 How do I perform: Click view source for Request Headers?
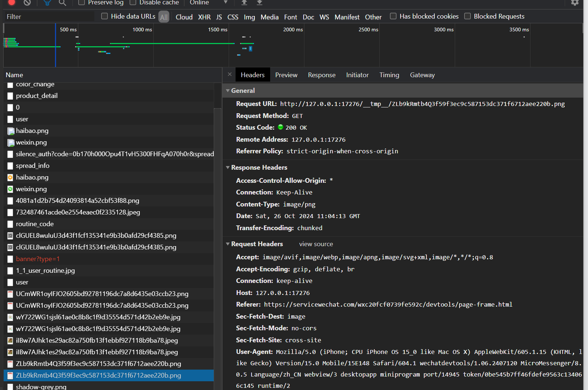click(x=316, y=244)
